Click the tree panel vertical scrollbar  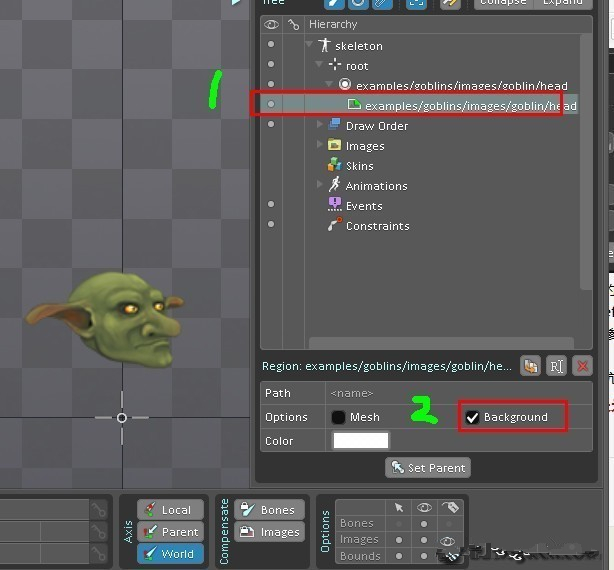585,162
